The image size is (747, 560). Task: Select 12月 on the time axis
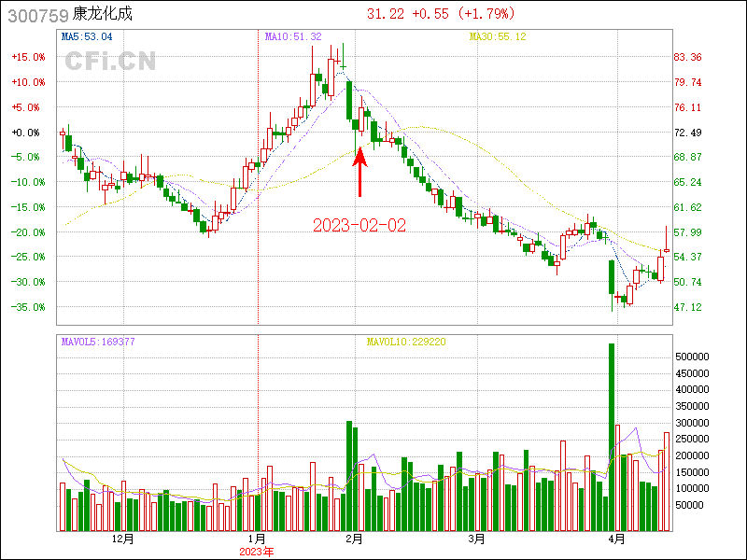122,539
